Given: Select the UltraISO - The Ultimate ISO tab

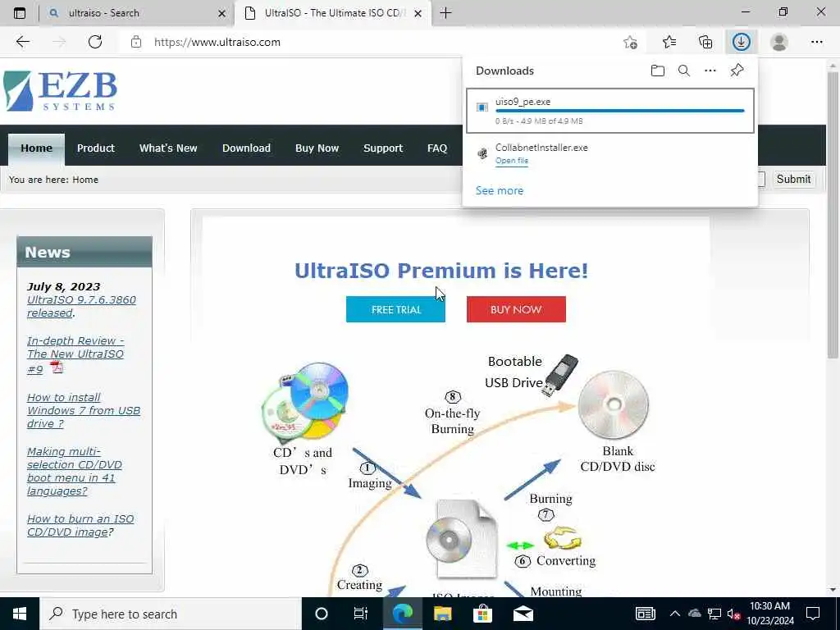Looking at the screenshot, I should 332,13.
